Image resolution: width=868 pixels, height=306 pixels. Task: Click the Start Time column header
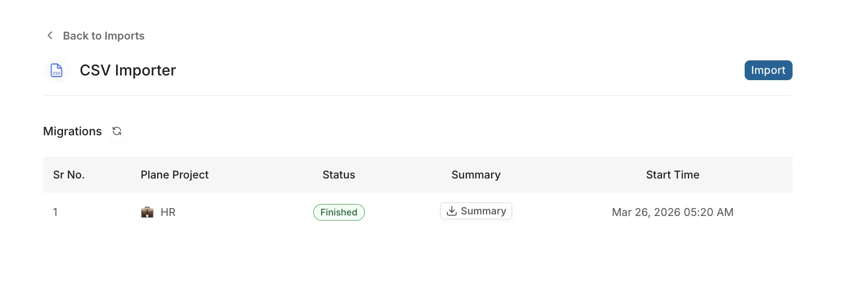click(x=672, y=175)
